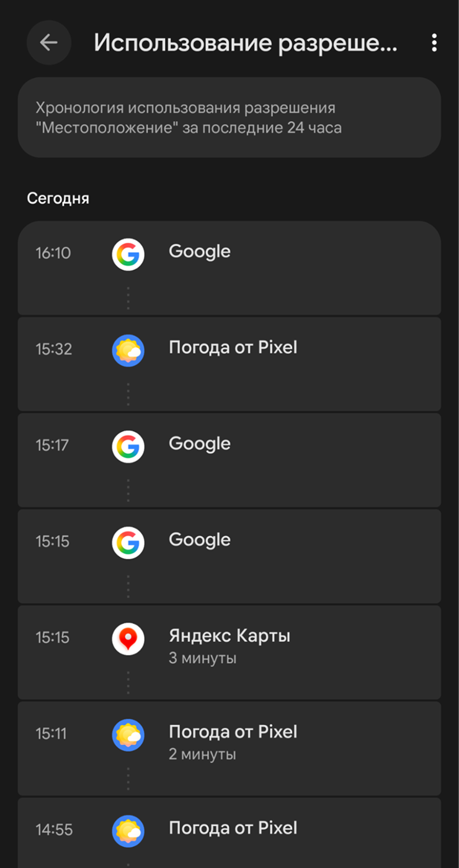Viewport: 459px width, 868px height.
Task: Open Погода от Pixel entry at 15:32
Action: [x=233, y=348]
